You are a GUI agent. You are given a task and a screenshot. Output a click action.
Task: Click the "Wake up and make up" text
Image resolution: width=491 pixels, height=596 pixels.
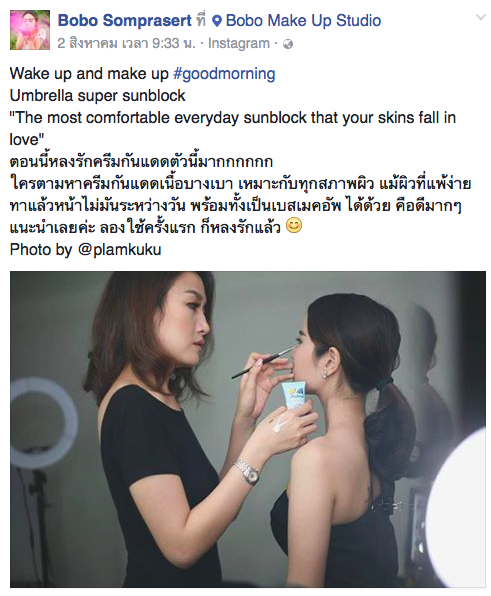(x=89, y=73)
